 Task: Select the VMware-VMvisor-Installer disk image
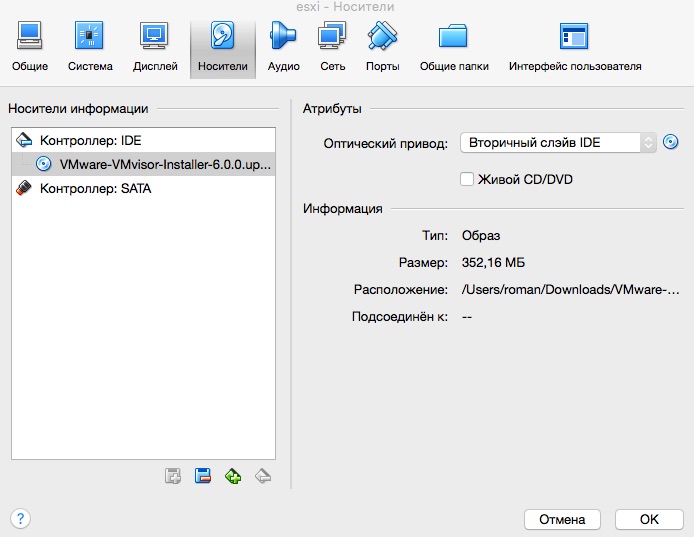coord(164,164)
